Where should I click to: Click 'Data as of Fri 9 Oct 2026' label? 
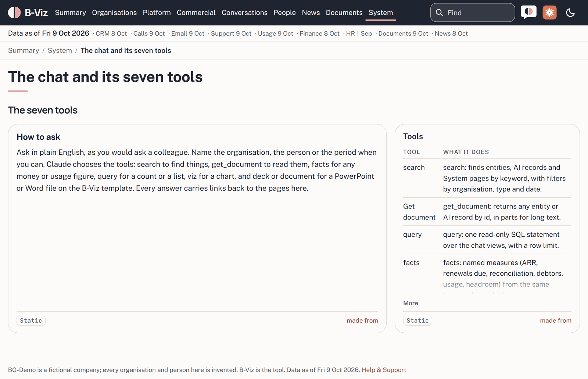click(49, 33)
